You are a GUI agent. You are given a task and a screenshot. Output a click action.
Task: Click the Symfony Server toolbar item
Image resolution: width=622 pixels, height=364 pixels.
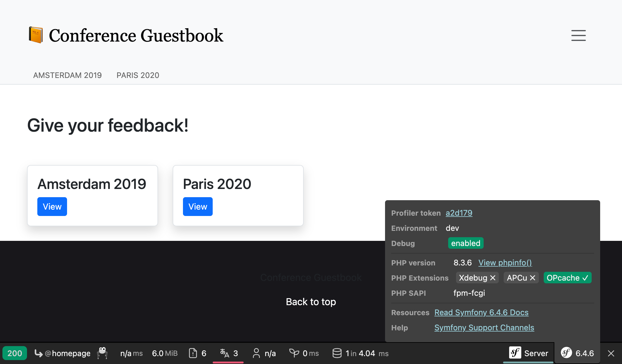pyautogui.click(x=528, y=353)
